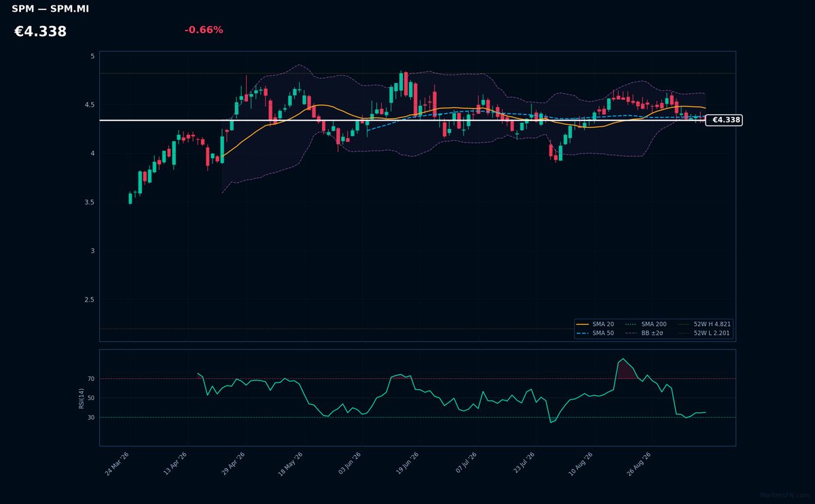Viewport: 815px width, 504px height.
Task: Click the €4.338 current price tag on chart
Action: pos(724,120)
